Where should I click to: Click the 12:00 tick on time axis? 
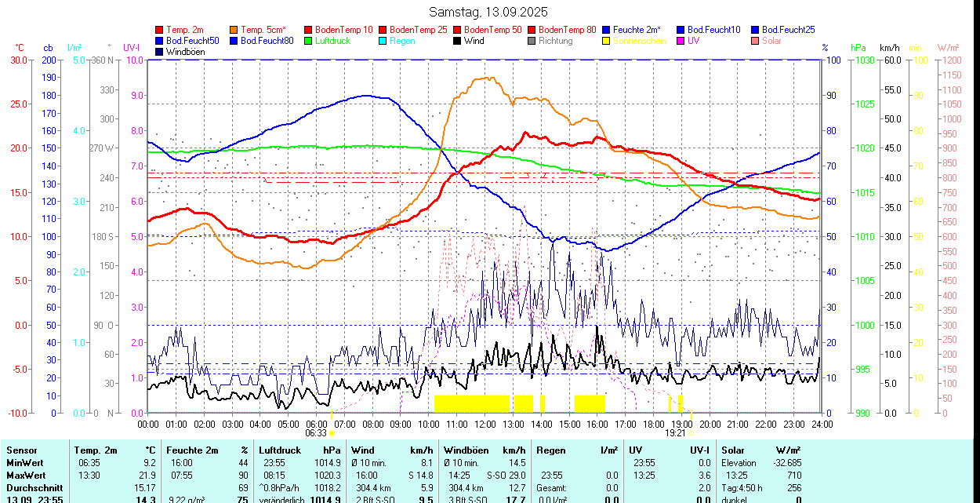pos(485,424)
